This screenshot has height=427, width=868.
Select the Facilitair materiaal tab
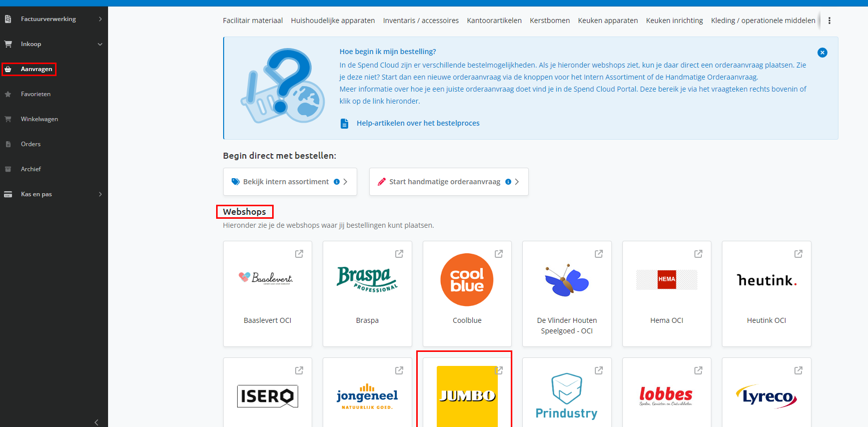coord(253,21)
